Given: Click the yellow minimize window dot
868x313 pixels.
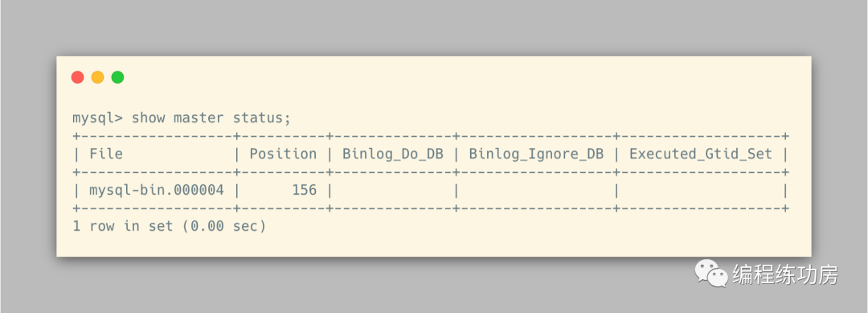Looking at the screenshot, I should coord(97,77).
